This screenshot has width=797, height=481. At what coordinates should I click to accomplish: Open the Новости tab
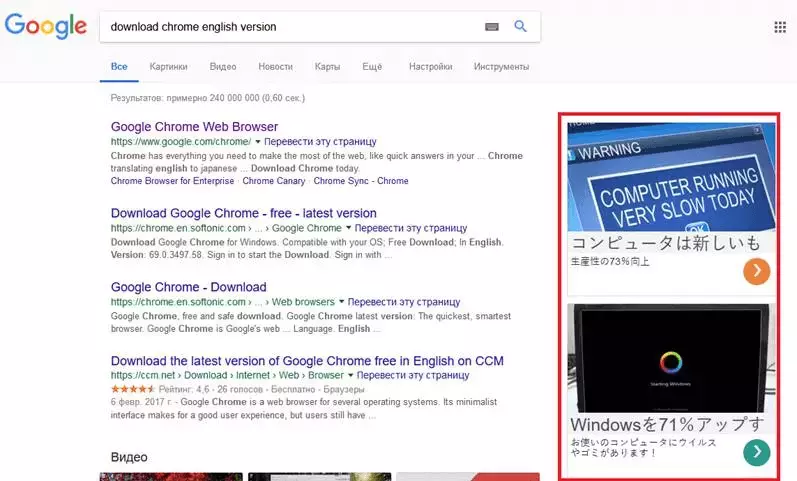275,67
